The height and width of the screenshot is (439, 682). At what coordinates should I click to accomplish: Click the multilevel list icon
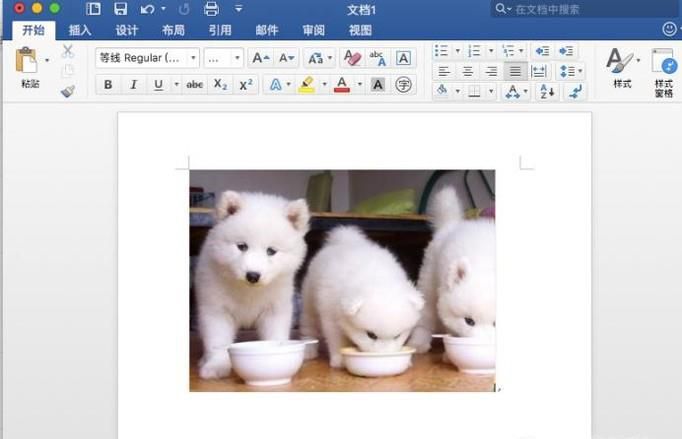pyautogui.click(x=508, y=51)
